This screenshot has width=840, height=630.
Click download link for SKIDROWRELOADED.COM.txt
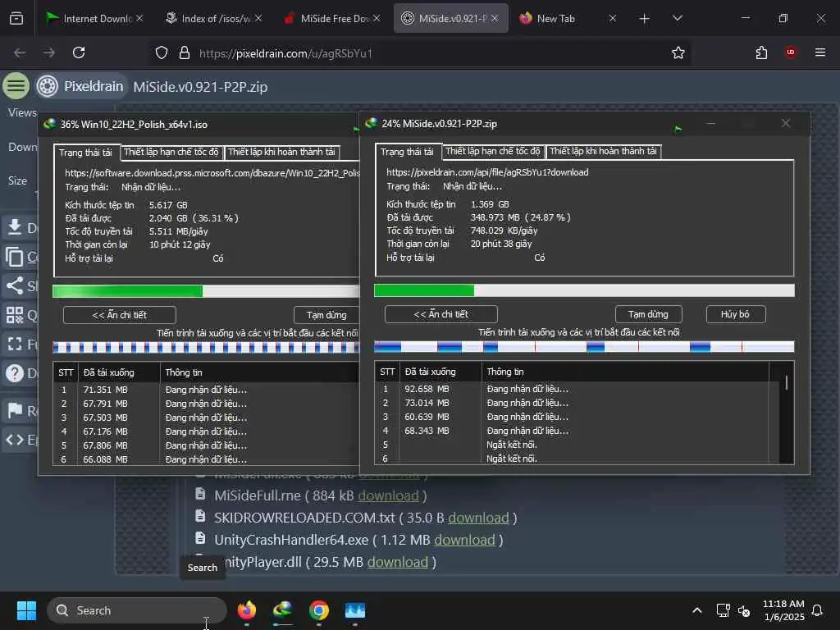478,518
